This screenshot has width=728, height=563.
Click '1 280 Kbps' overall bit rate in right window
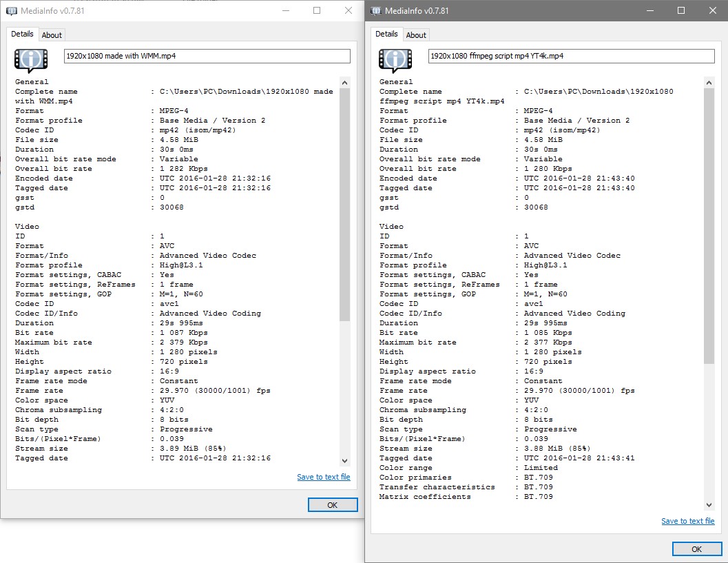tap(548, 169)
